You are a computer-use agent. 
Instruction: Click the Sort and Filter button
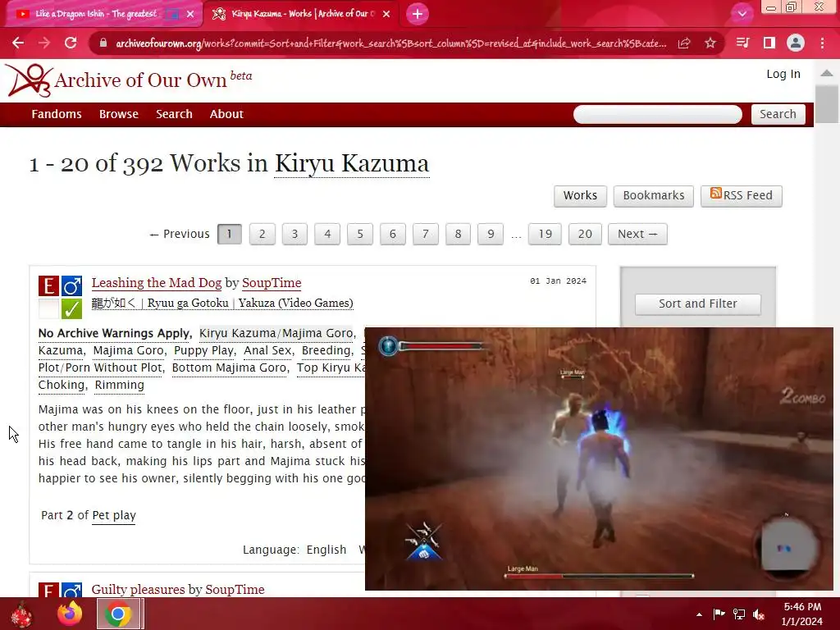pos(697,304)
